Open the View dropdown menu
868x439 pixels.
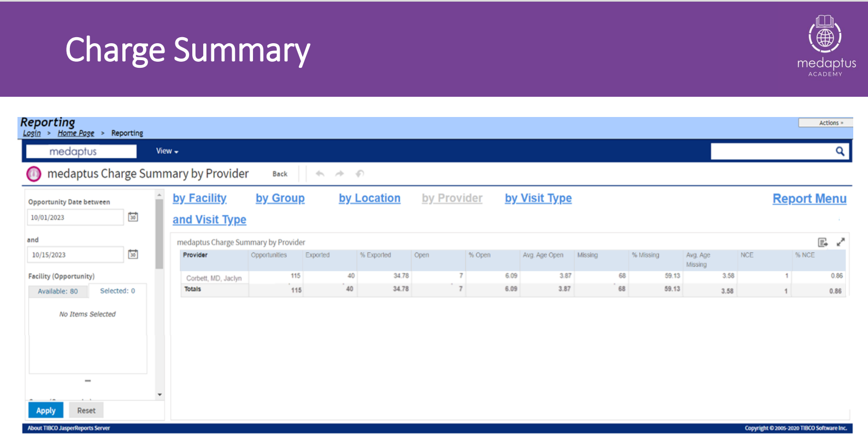[167, 151]
